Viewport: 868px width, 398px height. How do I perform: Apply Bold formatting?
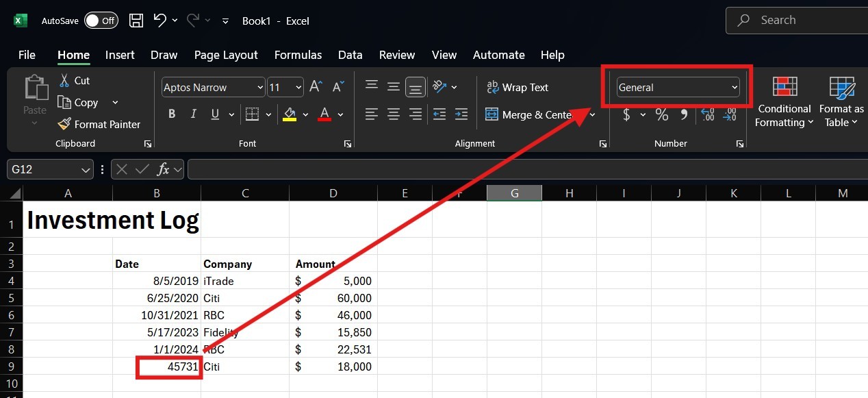[172, 114]
